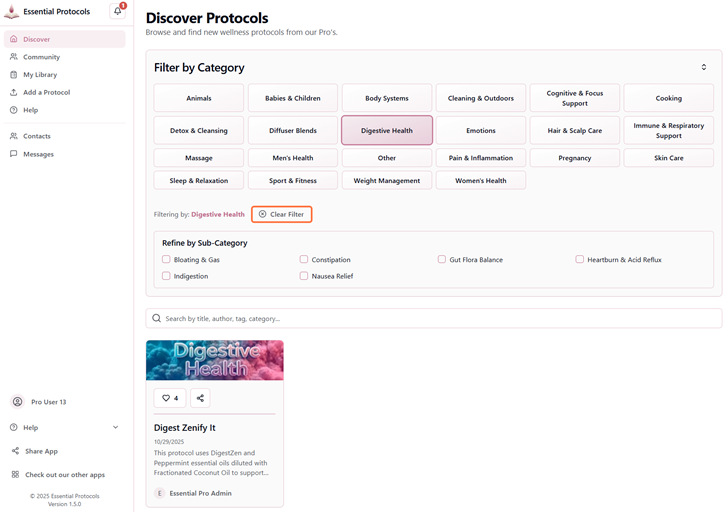
Task: Toggle the Nausea Relief checkbox
Action: pyautogui.click(x=304, y=275)
